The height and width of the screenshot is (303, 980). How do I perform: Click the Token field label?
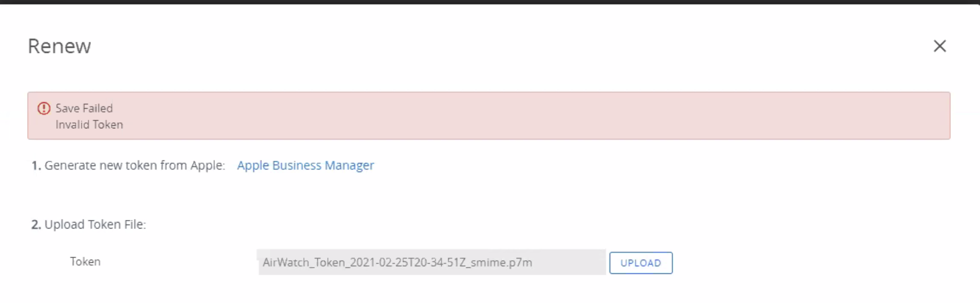tap(85, 261)
